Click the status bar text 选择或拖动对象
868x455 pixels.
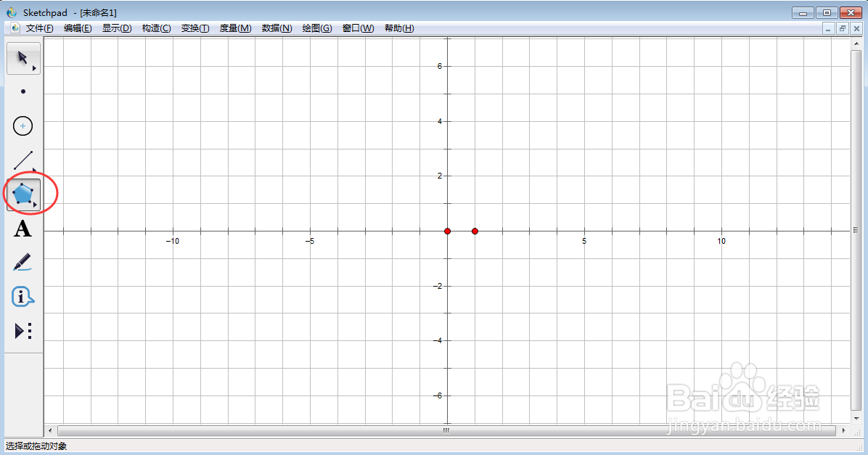pos(36,446)
